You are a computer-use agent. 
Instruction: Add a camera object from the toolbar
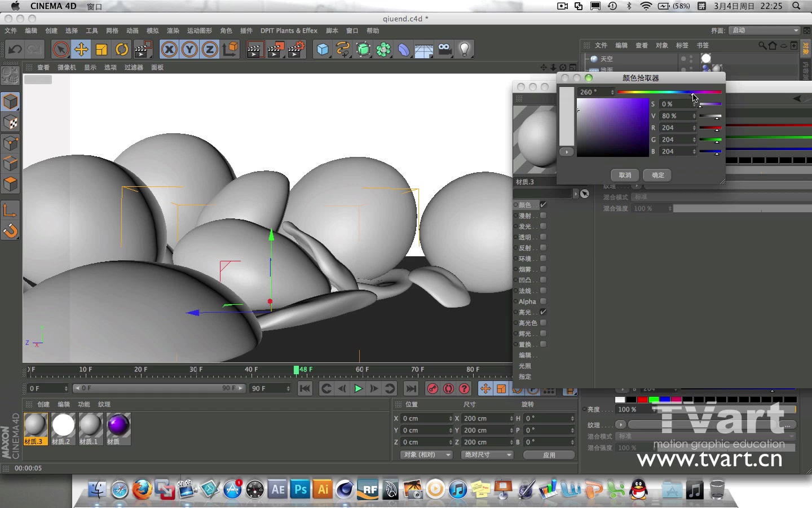445,50
